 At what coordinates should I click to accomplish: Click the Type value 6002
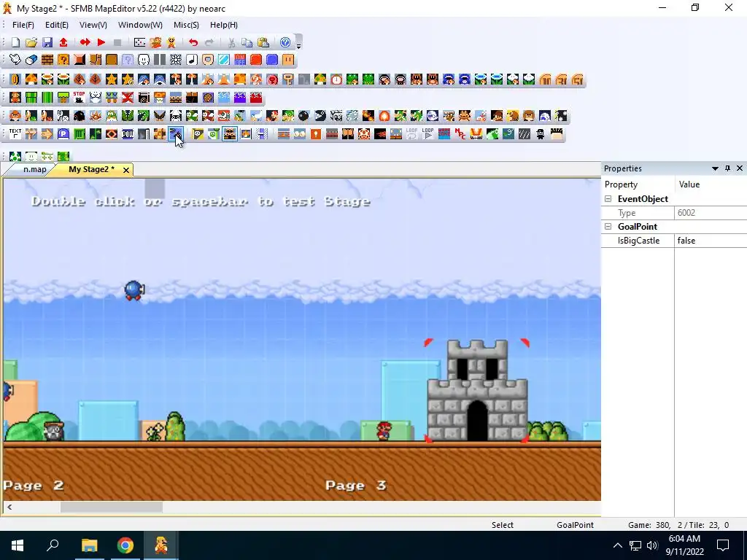click(686, 213)
